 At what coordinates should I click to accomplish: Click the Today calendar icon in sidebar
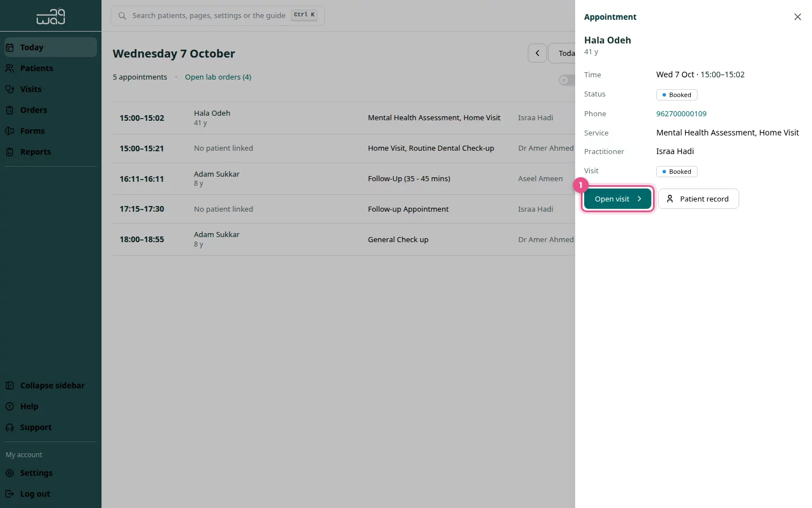pyautogui.click(x=10, y=47)
